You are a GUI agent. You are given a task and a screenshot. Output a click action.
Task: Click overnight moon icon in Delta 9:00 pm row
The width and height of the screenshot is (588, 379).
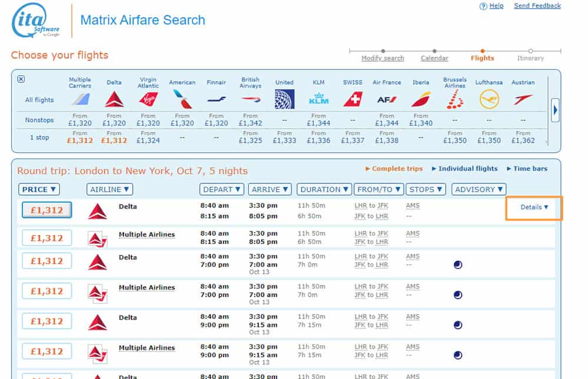(x=458, y=325)
